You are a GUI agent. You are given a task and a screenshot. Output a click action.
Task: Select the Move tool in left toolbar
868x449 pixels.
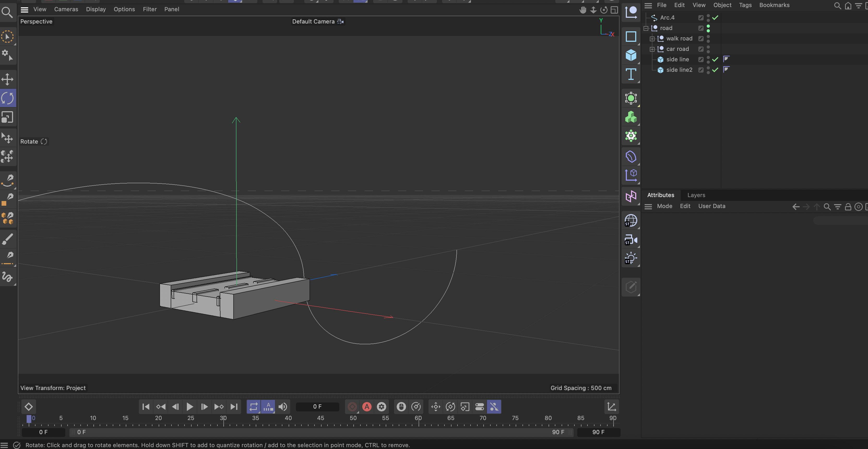click(x=7, y=80)
